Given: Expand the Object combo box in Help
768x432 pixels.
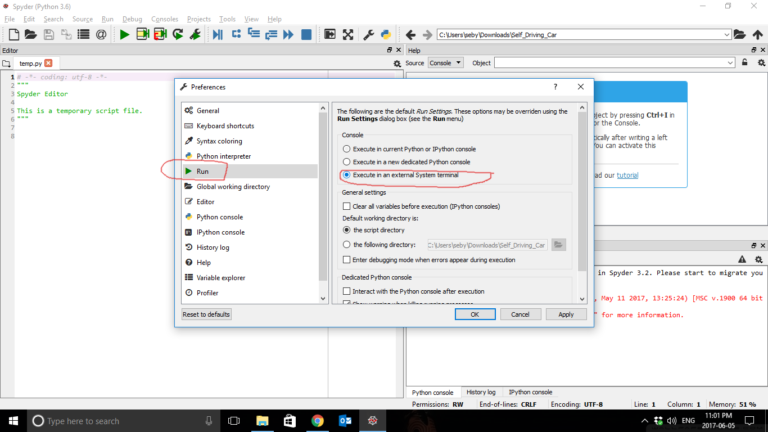Looking at the screenshot, I should click(730, 63).
